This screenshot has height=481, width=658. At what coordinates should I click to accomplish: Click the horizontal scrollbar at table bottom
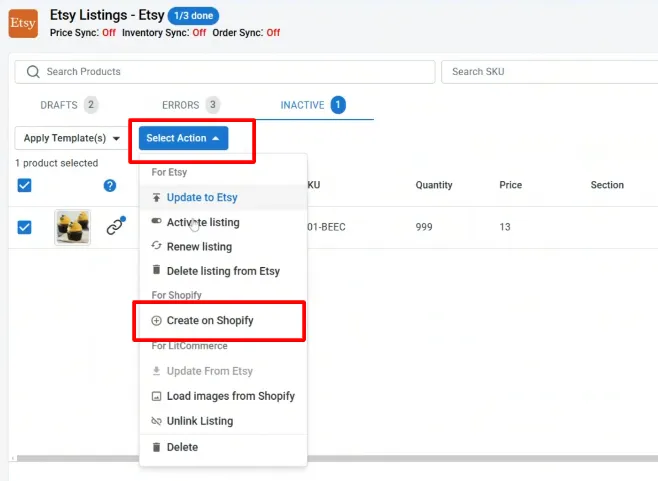(x=336, y=459)
